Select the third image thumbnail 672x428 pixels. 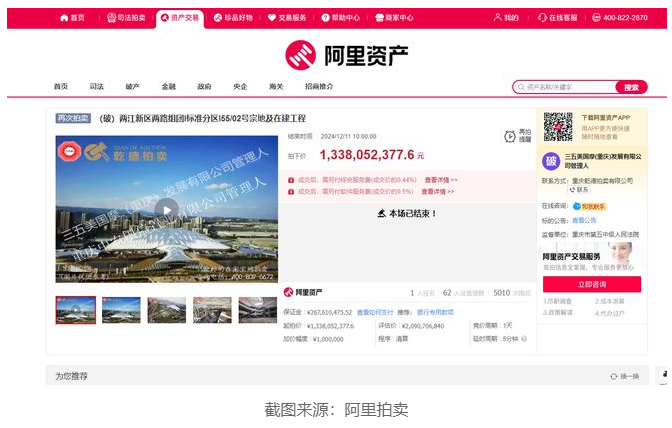point(167,310)
